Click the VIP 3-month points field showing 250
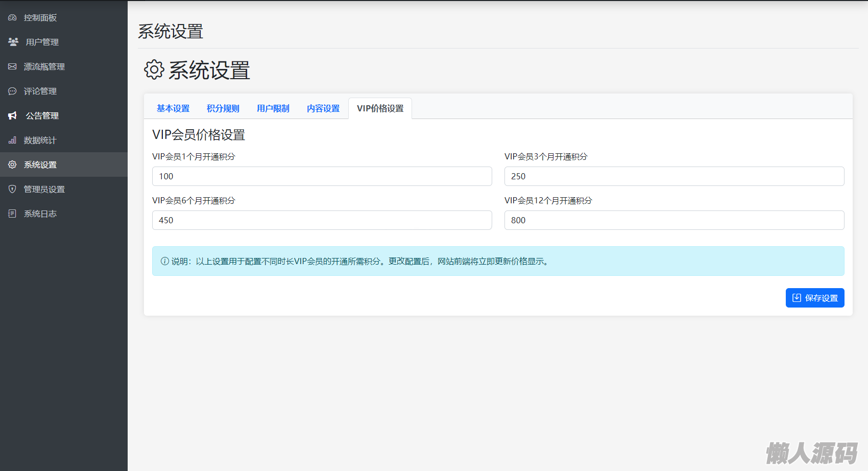 674,176
